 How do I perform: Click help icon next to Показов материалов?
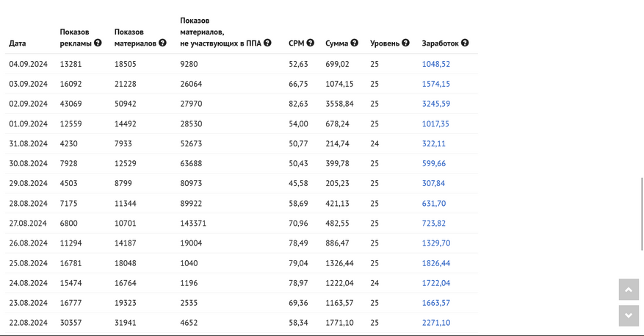(x=162, y=43)
